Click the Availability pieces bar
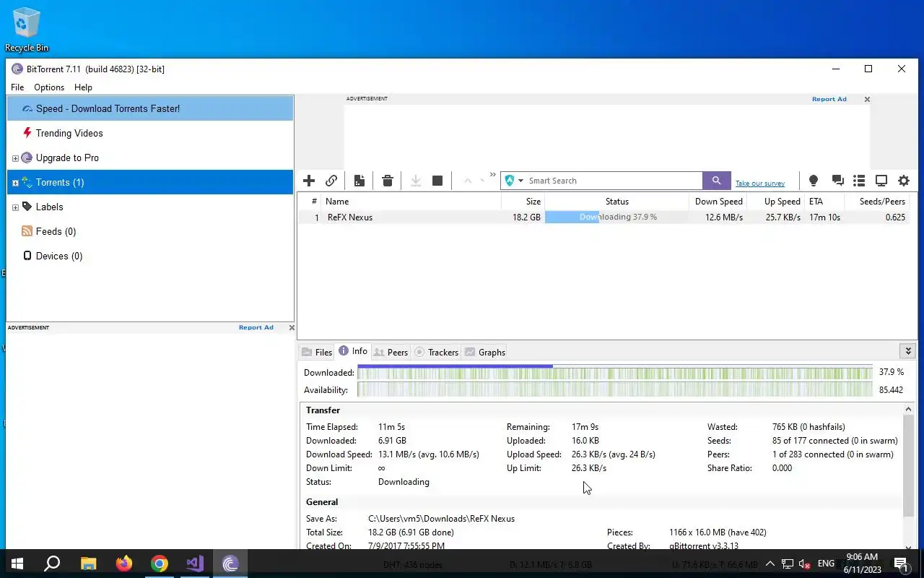Screen dimensions: 924x578 615,389
